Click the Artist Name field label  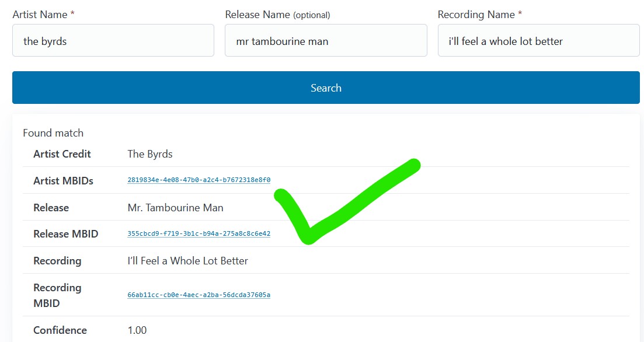click(40, 15)
